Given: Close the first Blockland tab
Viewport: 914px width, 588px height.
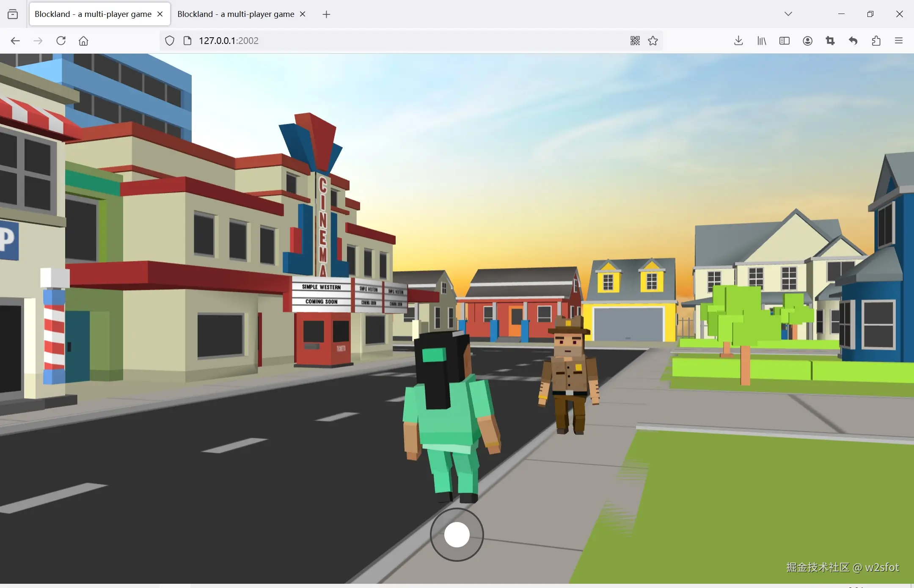Looking at the screenshot, I should pos(160,14).
